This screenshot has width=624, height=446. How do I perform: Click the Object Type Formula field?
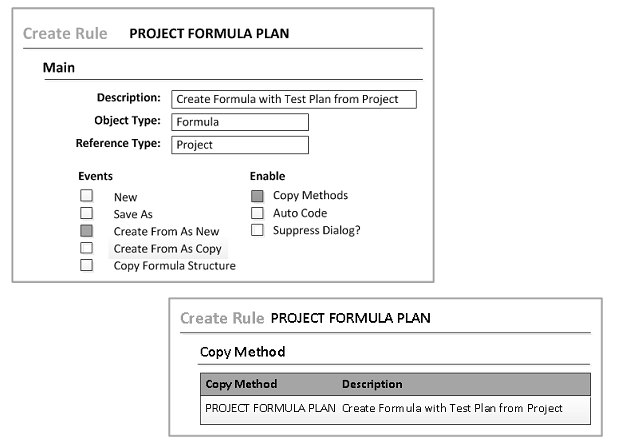(x=239, y=122)
